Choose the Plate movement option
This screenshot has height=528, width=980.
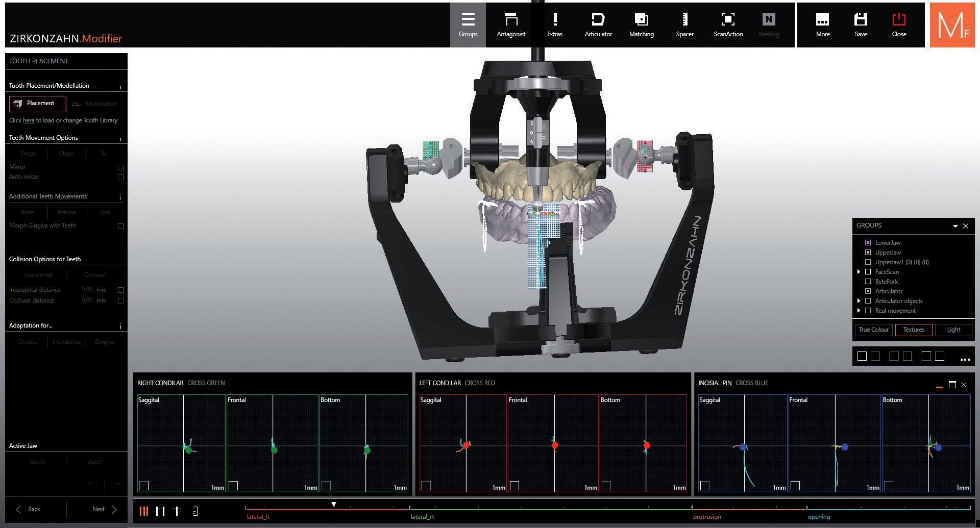tap(28, 212)
